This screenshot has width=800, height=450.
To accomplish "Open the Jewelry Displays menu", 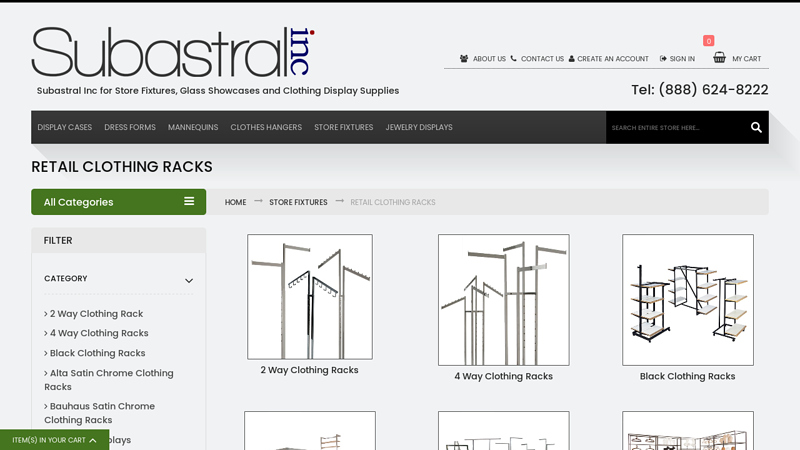I will [419, 127].
